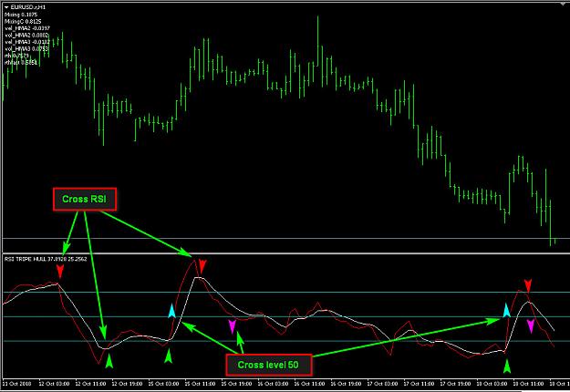The width and height of the screenshot is (570, 392).
Task: Click the vol_HMA2 value label
Action: [26, 36]
